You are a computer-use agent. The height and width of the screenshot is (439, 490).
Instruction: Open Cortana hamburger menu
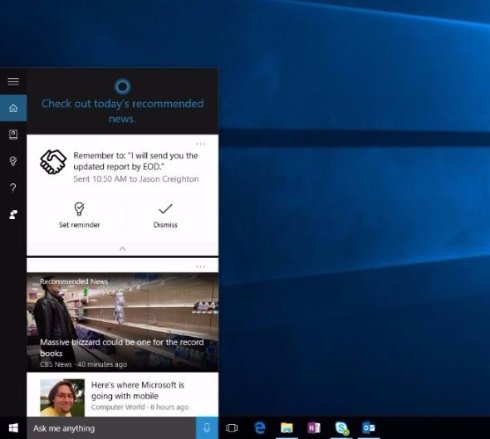(13, 81)
